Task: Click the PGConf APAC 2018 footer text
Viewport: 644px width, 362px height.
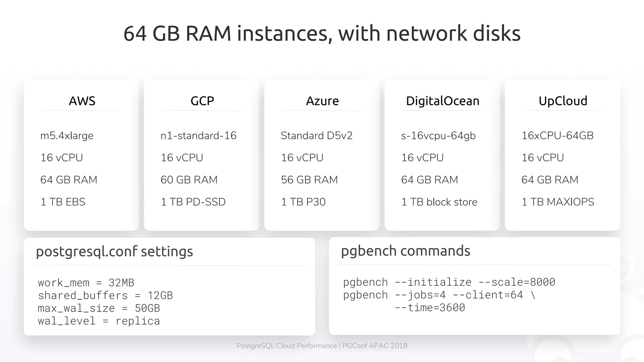Action: tap(375, 346)
